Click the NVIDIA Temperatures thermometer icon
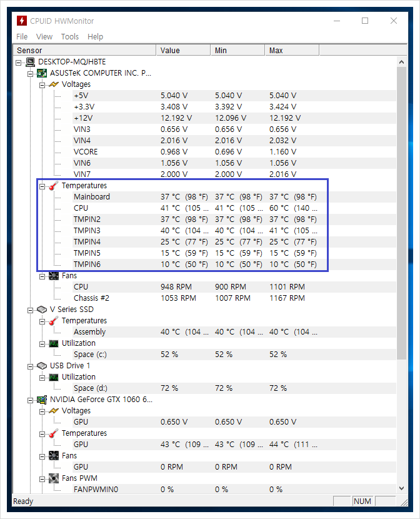Image resolution: width=420 pixels, height=519 pixels. (54, 433)
